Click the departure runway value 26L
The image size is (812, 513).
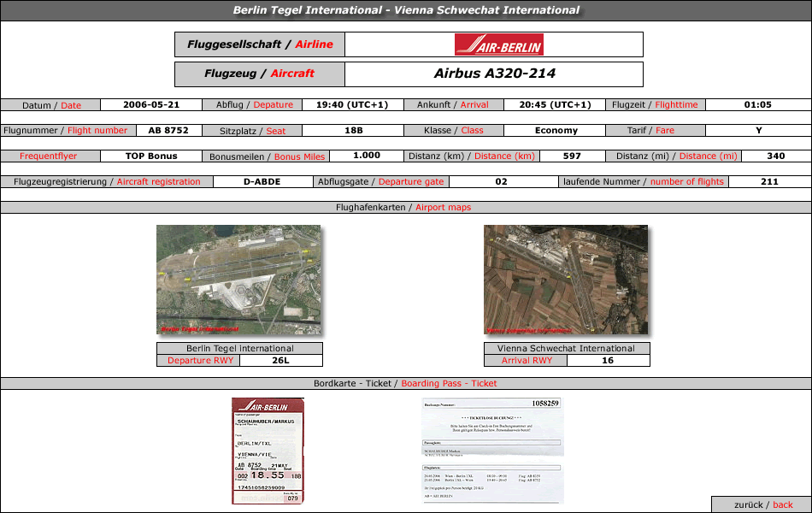coord(280,360)
